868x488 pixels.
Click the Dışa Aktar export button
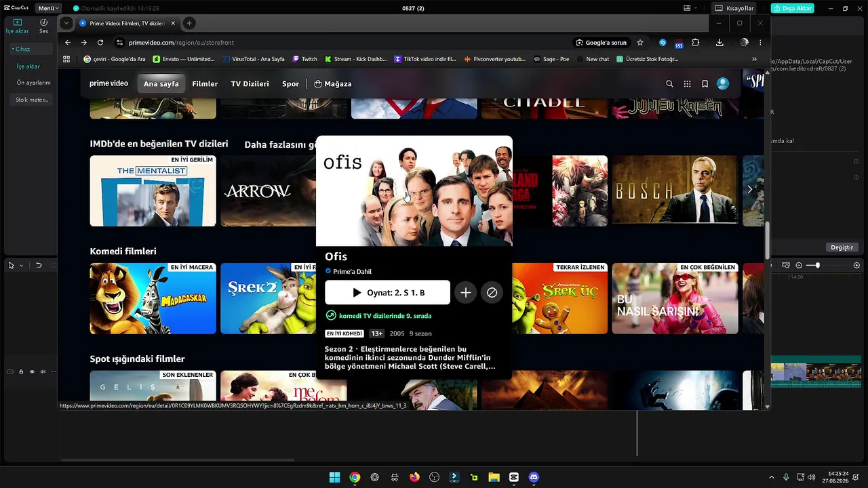click(793, 8)
